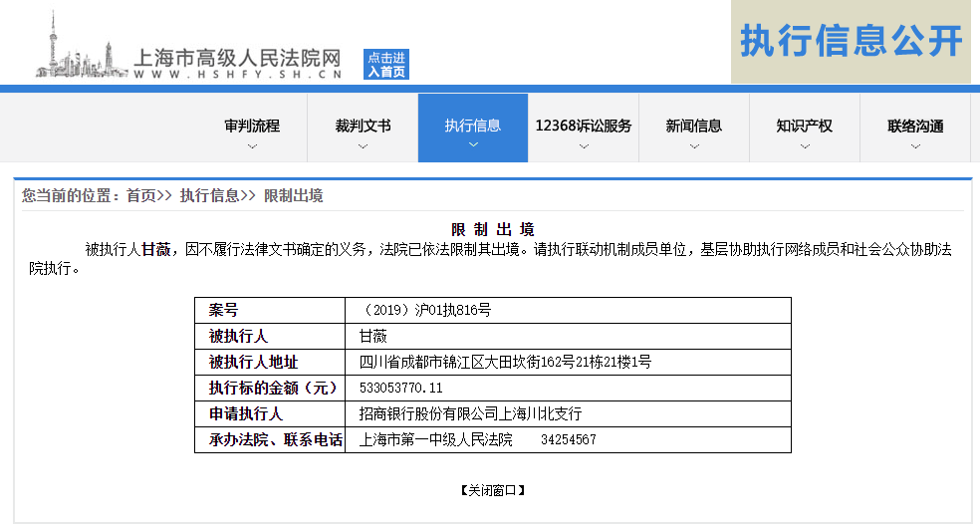This screenshot has width=980, height=530.
Task: Click the Shanghai skyline logo image
Action: 82,45
